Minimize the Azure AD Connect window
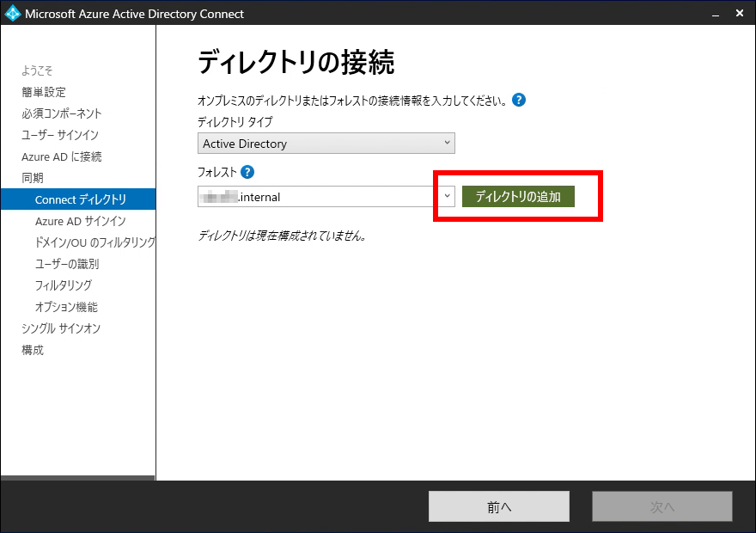 716,14
